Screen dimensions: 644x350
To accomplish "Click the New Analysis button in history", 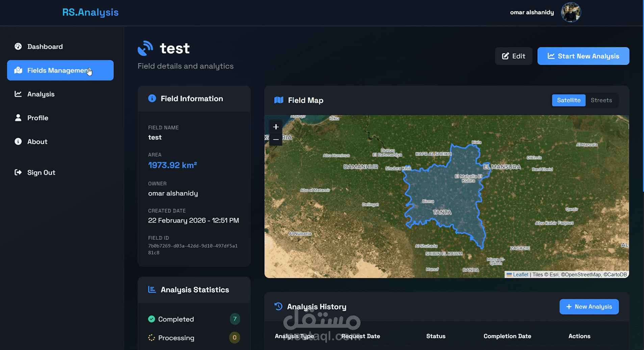I will pos(589,307).
